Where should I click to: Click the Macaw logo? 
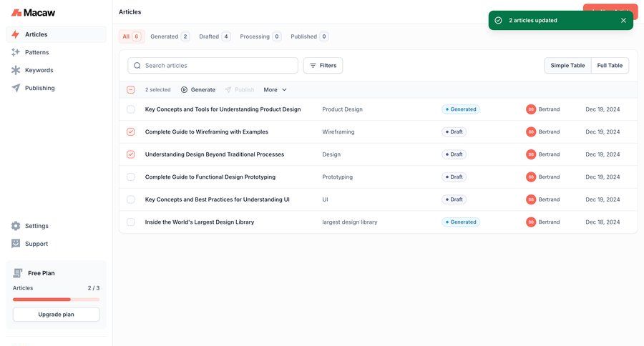click(x=33, y=13)
